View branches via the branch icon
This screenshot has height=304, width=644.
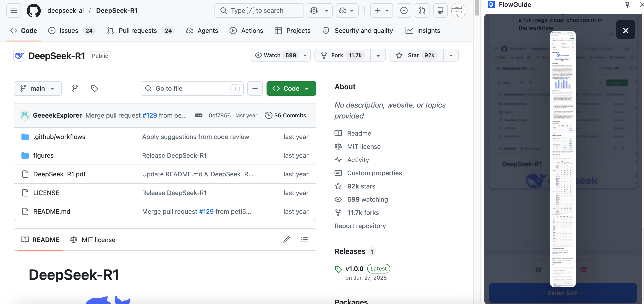point(75,88)
